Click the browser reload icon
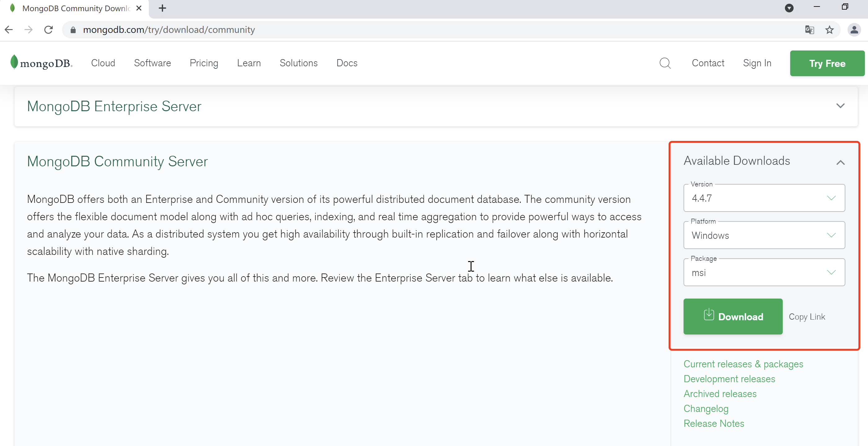This screenshot has height=446, width=868. pyautogui.click(x=49, y=30)
